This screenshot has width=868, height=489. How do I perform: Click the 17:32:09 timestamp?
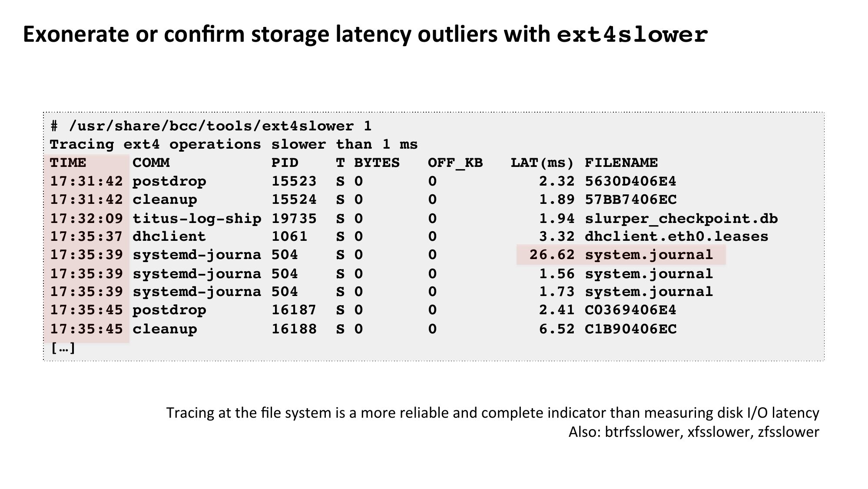click(x=86, y=218)
